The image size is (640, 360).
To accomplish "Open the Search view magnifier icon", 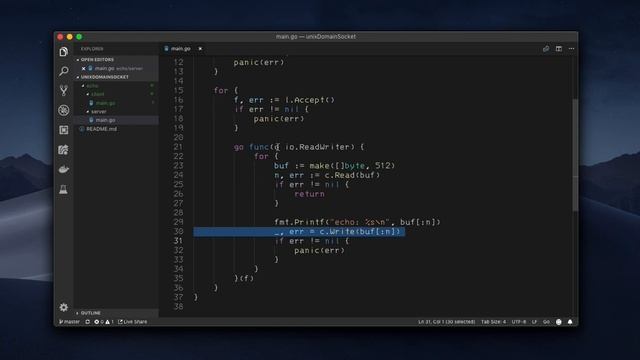I will [64, 71].
